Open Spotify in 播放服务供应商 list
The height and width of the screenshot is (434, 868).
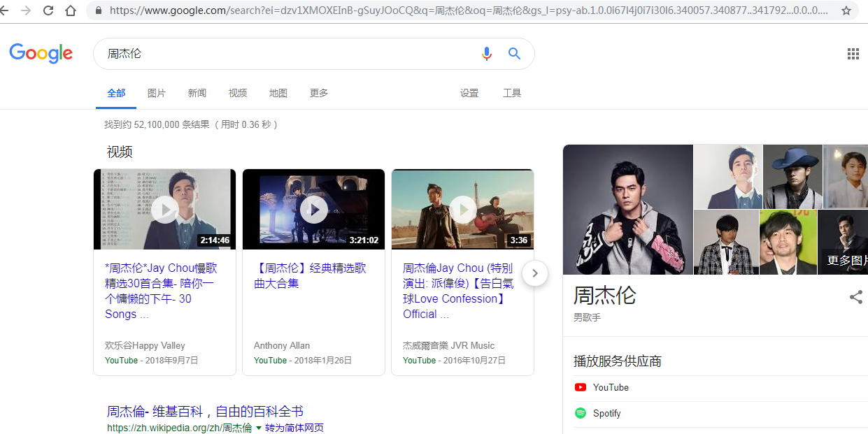[x=607, y=413]
